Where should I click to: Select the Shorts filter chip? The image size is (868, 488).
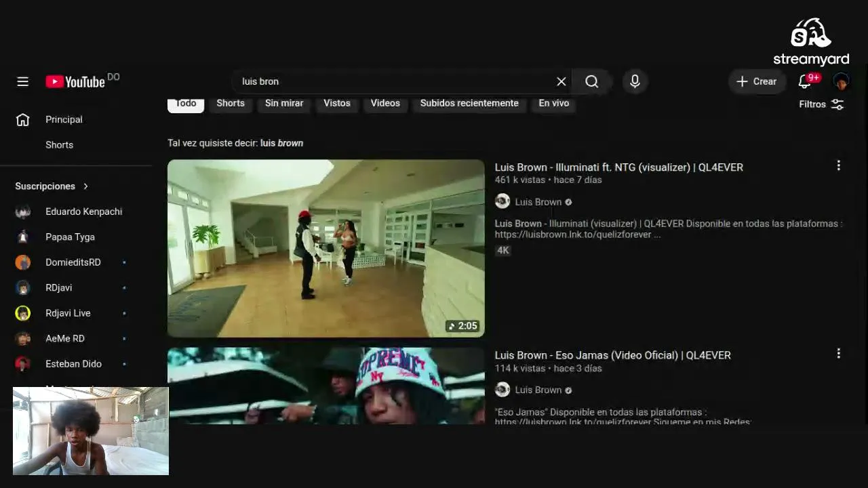pyautogui.click(x=231, y=104)
